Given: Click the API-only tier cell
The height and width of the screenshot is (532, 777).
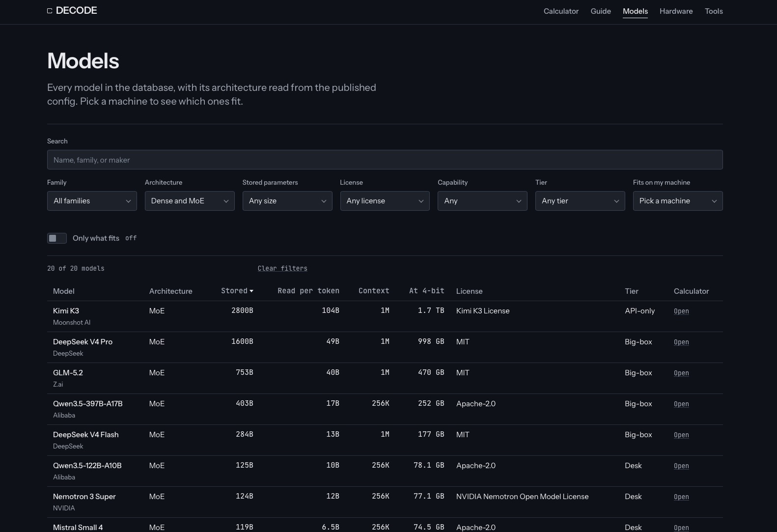Looking at the screenshot, I should 639,310.
